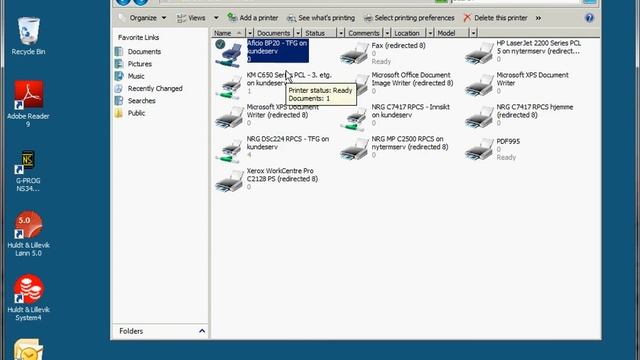Screen dimensions: 640x360
Task: Click Delete this printer
Action: click(496, 18)
